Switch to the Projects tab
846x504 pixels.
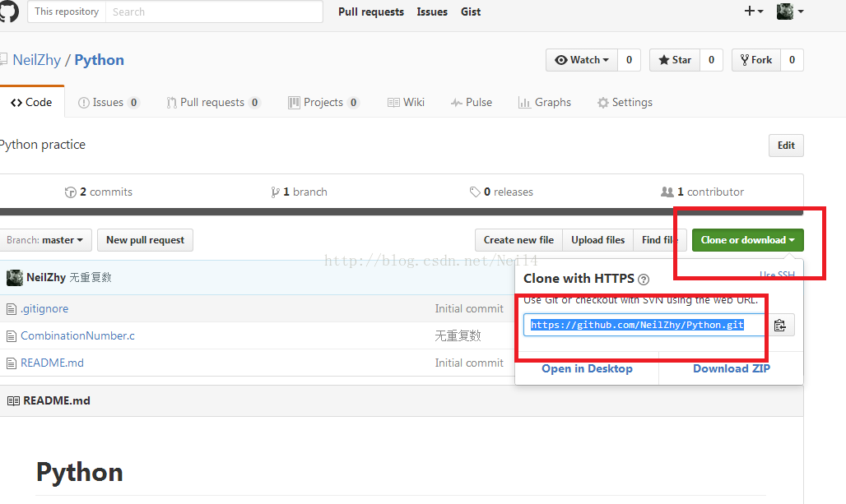click(323, 103)
